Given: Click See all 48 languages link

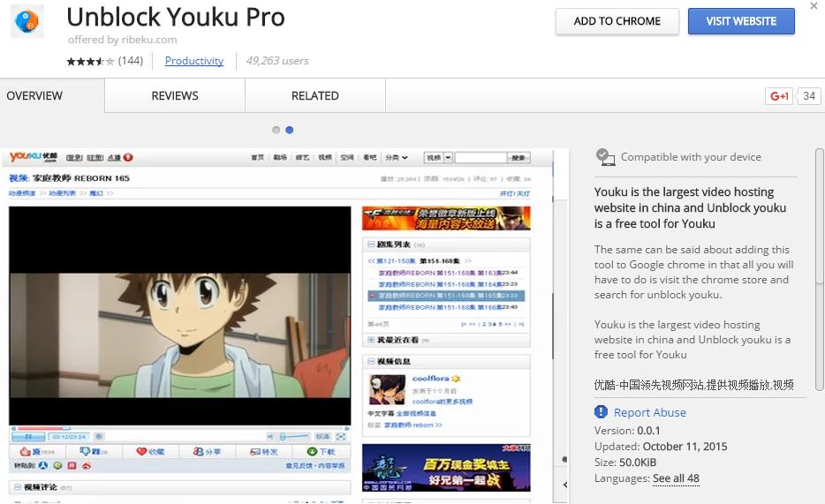Looking at the screenshot, I should coord(676,478).
